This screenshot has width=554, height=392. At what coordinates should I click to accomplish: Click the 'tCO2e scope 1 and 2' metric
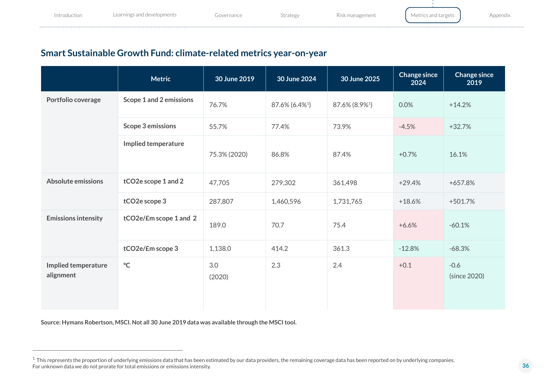pyautogui.click(x=154, y=181)
